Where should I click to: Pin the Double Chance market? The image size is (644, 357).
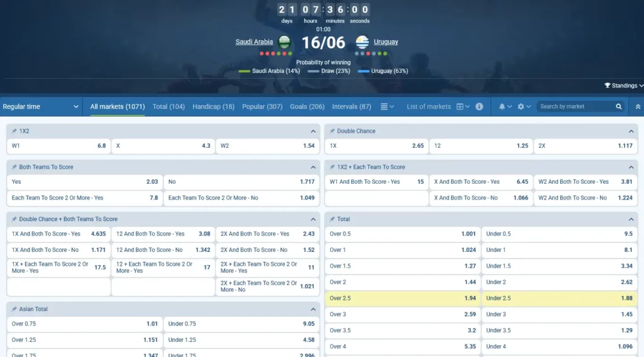coord(332,131)
